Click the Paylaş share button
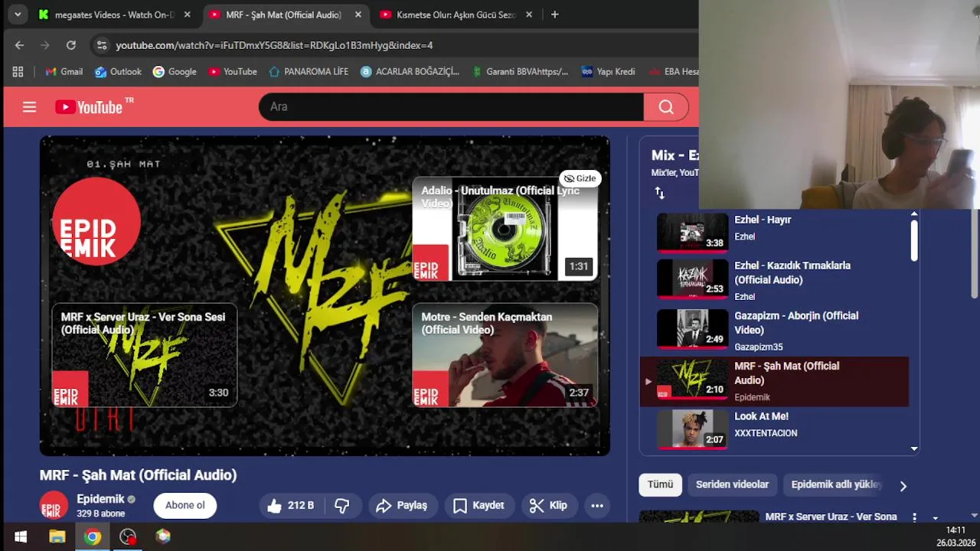Screen dimensions: 980x551 (403, 505)
